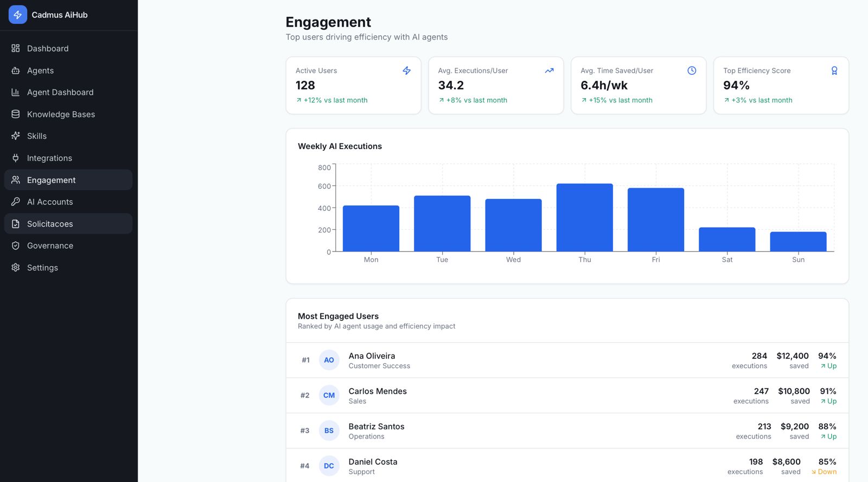
Task: Click the Engagement users icon
Action: (x=16, y=180)
